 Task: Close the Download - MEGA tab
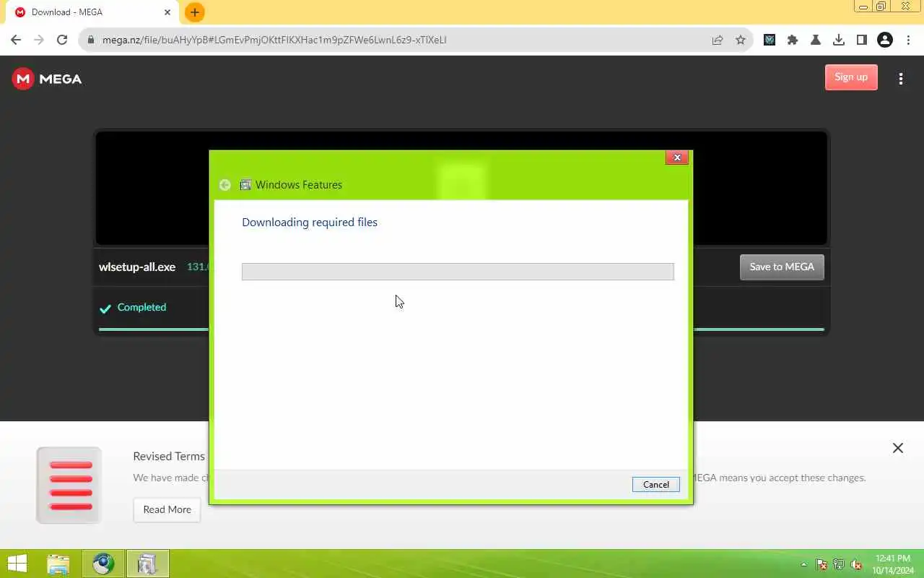coord(167,12)
